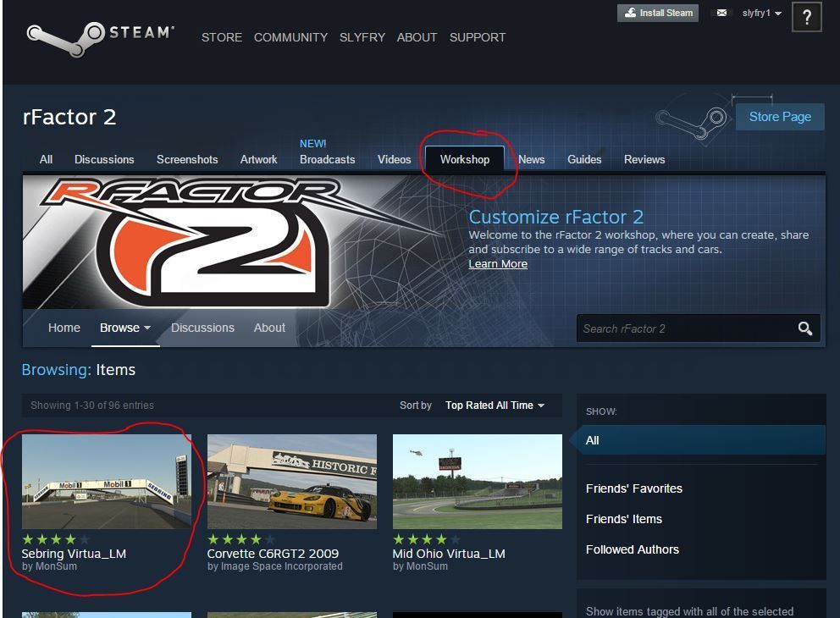Image resolution: width=840 pixels, height=618 pixels.
Task: Open the workshop About section
Action: coord(269,328)
